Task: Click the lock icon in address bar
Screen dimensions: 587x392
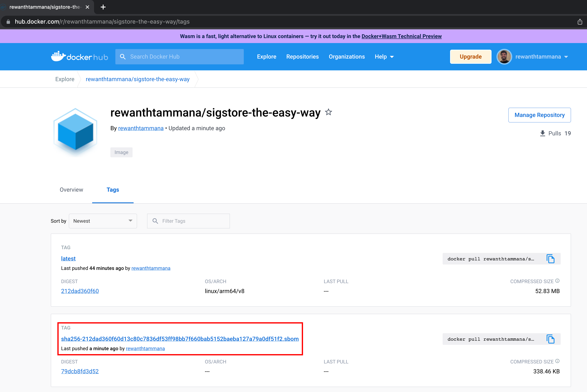Action: [x=8, y=22]
